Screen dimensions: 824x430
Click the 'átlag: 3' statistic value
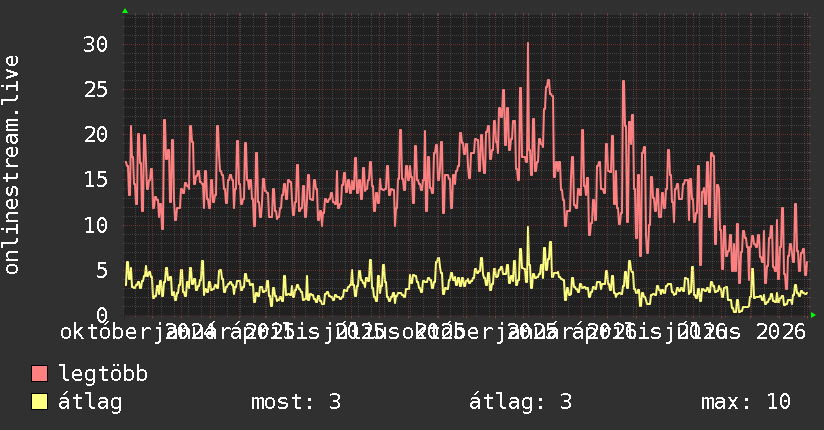point(520,402)
